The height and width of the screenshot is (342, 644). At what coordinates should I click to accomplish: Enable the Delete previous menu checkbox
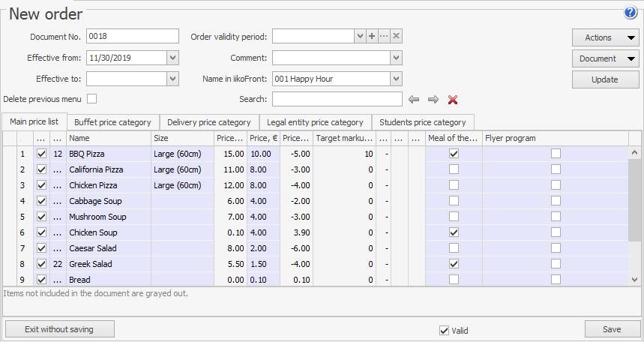(x=92, y=98)
